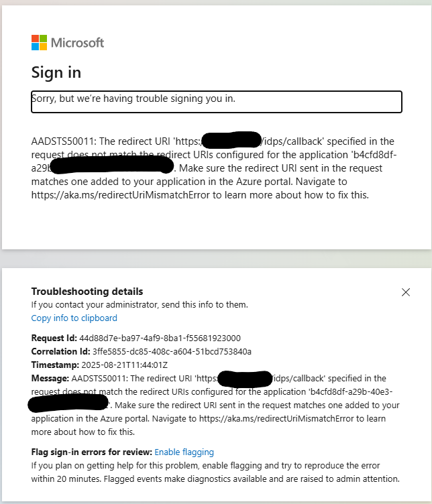
Task: Click the 'Sorry, but we're having trouble' box
Action: click(x=217, y=102)
